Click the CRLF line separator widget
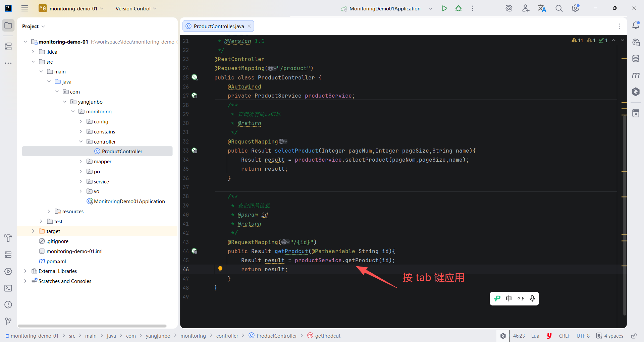The width and height of the screenshot is (644, 342). pos(565,336)
